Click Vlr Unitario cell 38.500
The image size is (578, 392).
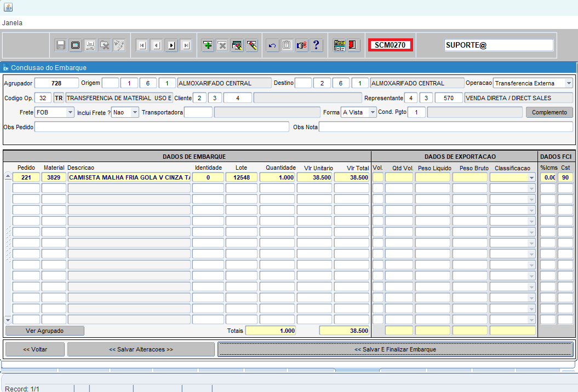point(314,177)
